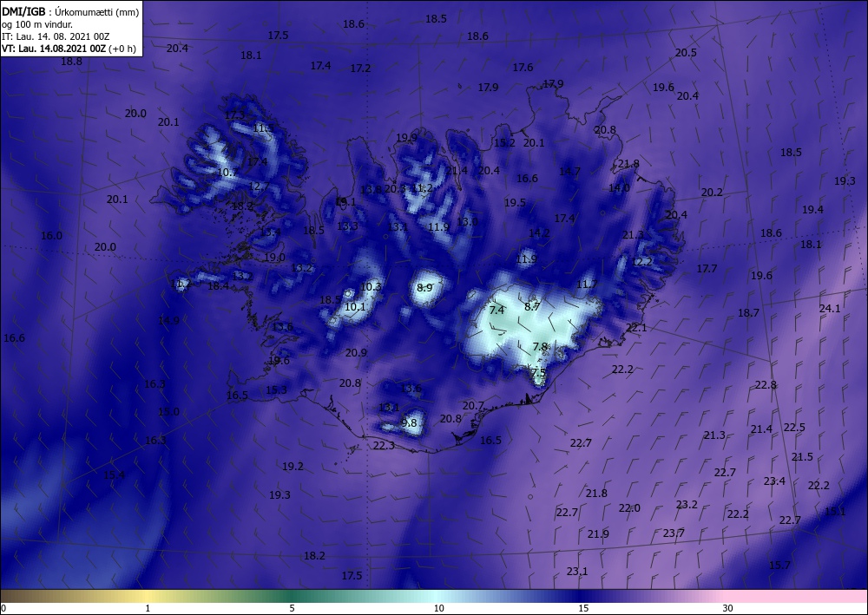Click the map value 7.8
Viewport: 868px width, 615px height.
[540, 347]
